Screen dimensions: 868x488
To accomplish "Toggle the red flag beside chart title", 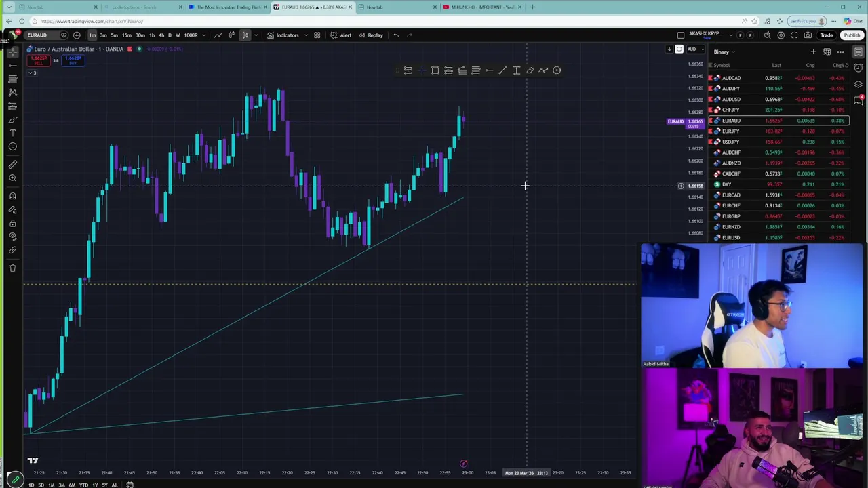I will pyautogui.click(x=130, y=49).
